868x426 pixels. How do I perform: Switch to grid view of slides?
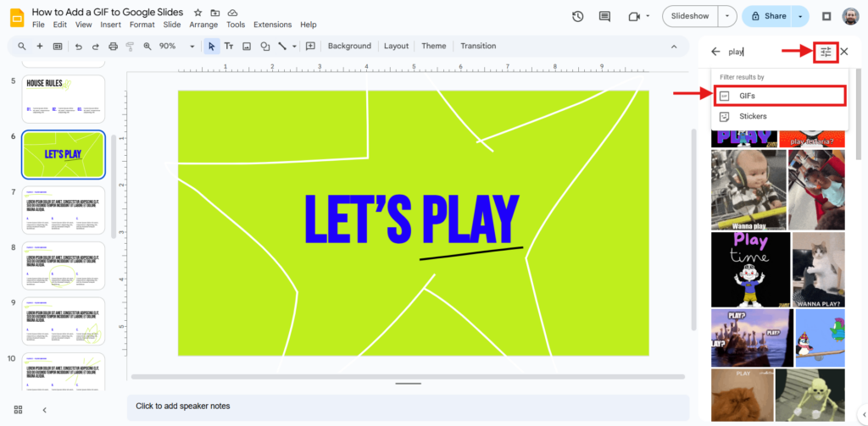18,410
